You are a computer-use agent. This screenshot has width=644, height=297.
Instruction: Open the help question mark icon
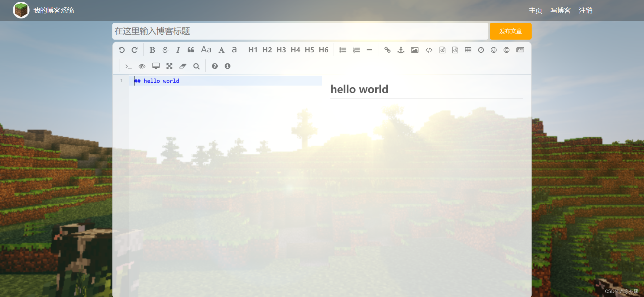tap(215, 66)
